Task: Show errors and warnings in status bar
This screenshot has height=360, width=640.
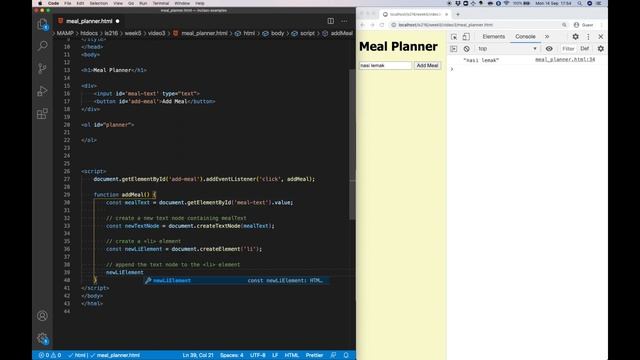Action: pyautogui.click(x=50, y=355)
